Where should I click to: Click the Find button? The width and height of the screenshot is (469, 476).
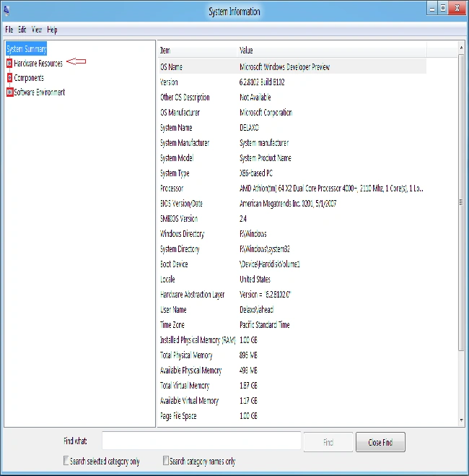tap(328, 442)
